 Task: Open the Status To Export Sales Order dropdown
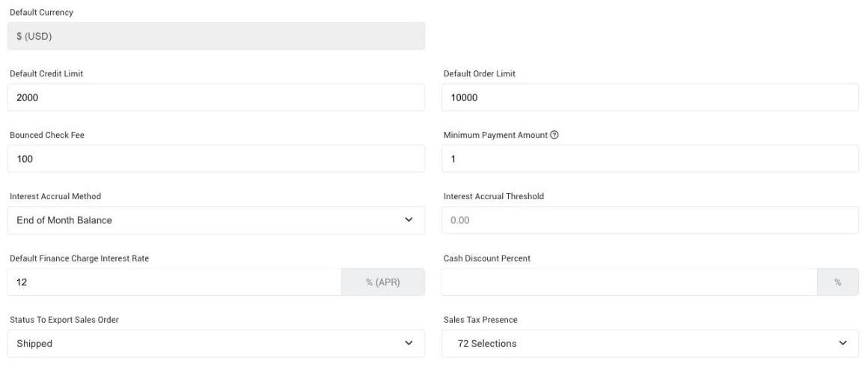pos(216,344)
